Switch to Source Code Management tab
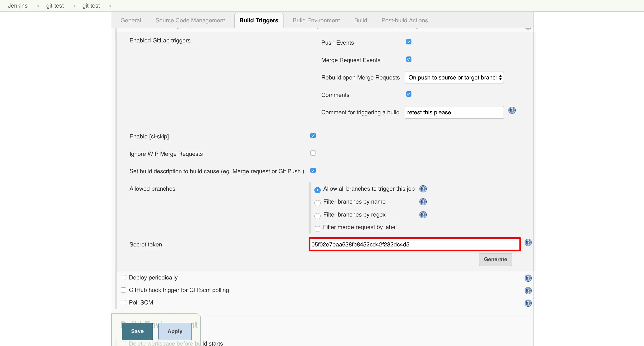This screenshot has width=644, height=346. (x=190, y=21)
